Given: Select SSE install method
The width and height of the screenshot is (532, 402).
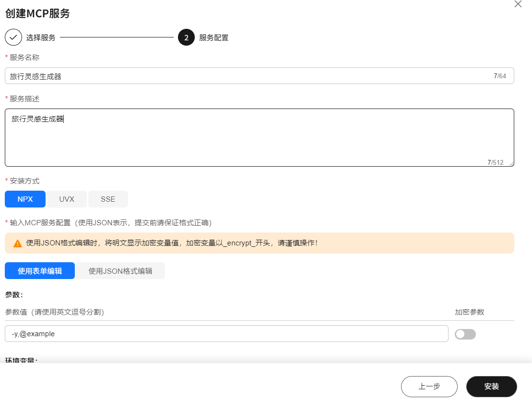Looking at the screenshot, I should [x=108, y=199].
